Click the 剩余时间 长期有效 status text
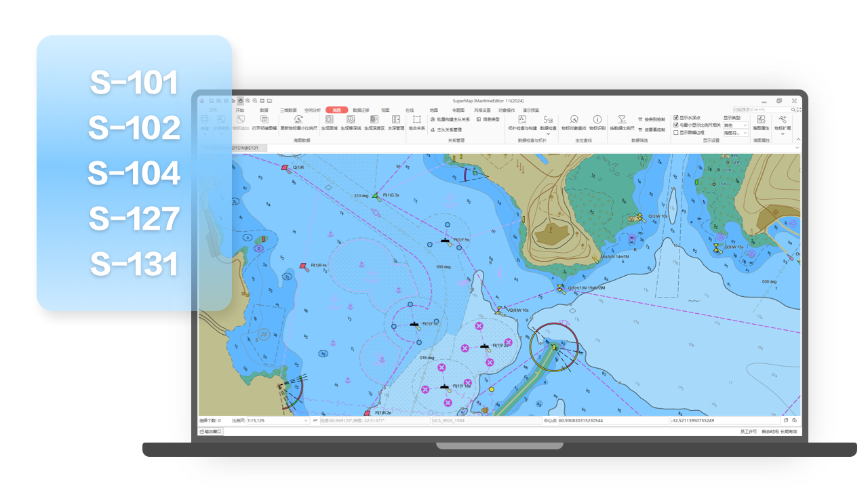This screenshot has width=868, height=488. [x=780, y=431]
